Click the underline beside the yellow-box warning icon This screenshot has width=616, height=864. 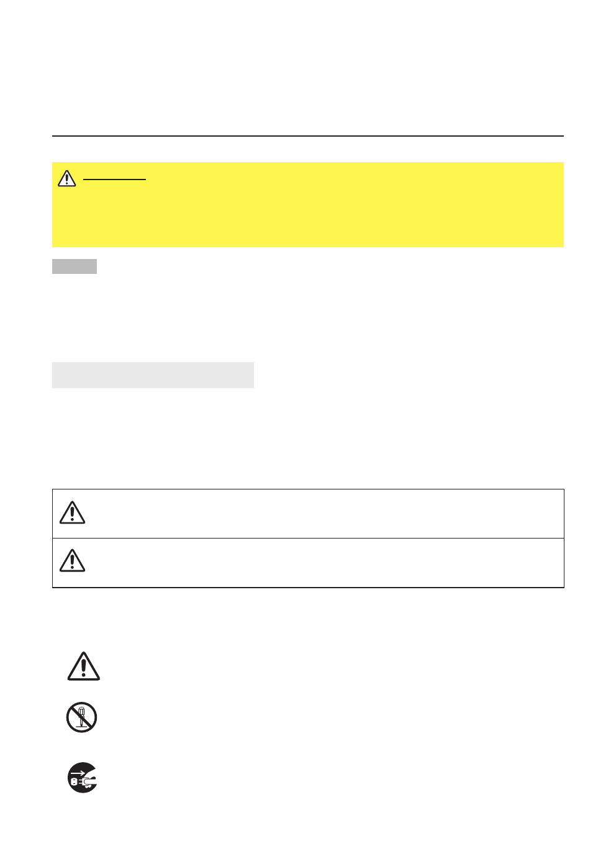[x=114, y=180]
